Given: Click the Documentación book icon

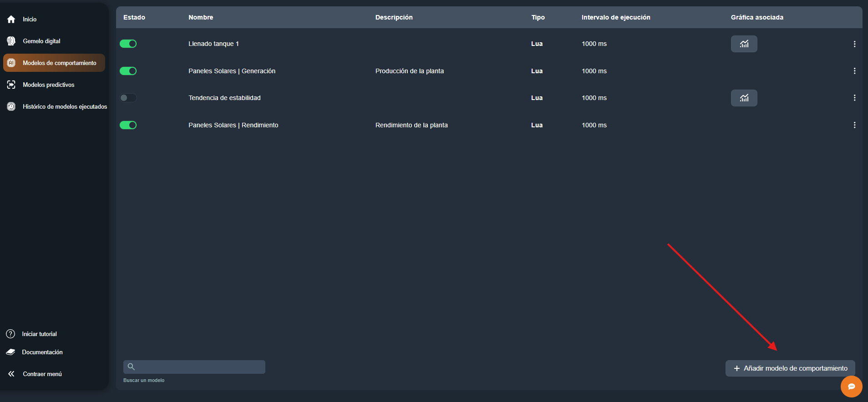Looking at the screenshot, I should [x=11, y=352].
